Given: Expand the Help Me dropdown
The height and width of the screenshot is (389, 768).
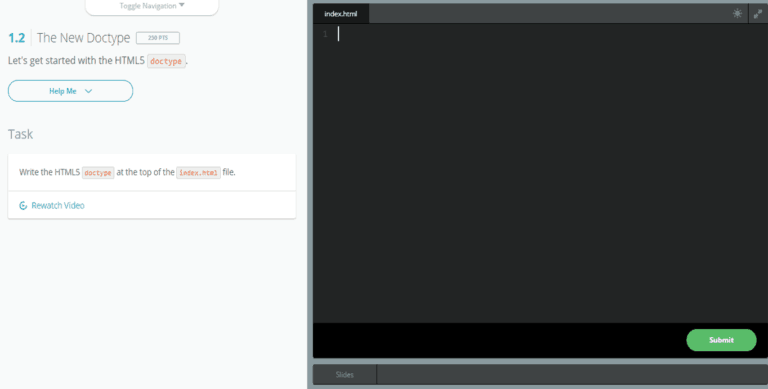Looking at the screenshot, I should (x=71, y=91).
